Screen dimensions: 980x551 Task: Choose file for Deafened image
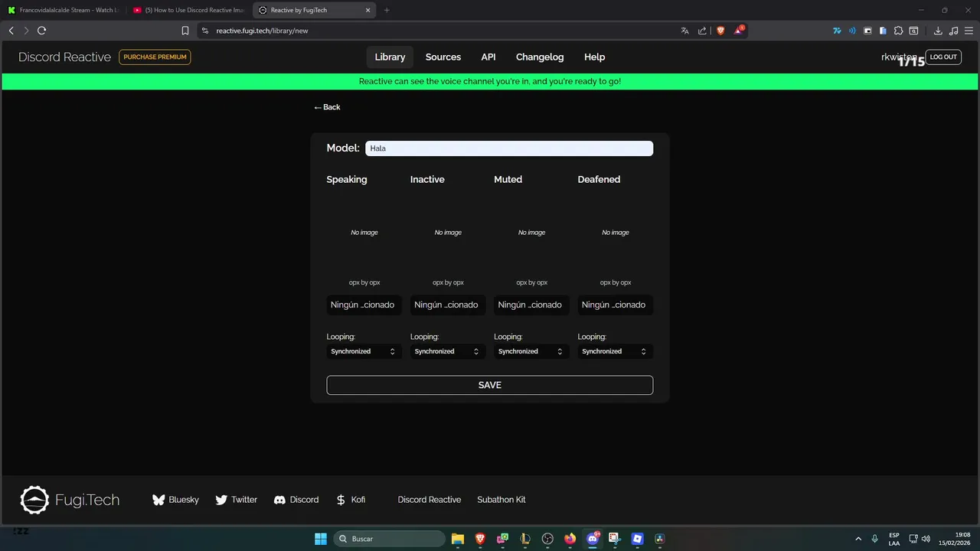point(616,305)
